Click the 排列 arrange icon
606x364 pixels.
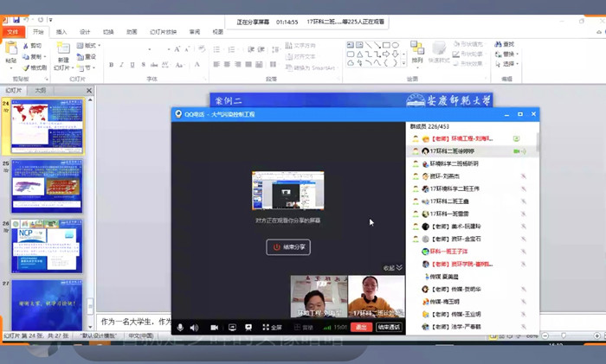[416, 50]
